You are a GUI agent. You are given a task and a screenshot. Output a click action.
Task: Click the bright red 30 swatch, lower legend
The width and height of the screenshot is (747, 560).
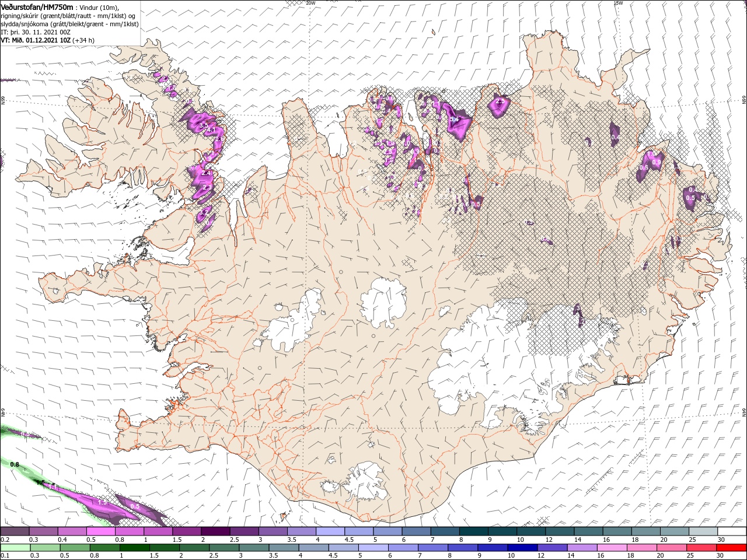point(732,548)
